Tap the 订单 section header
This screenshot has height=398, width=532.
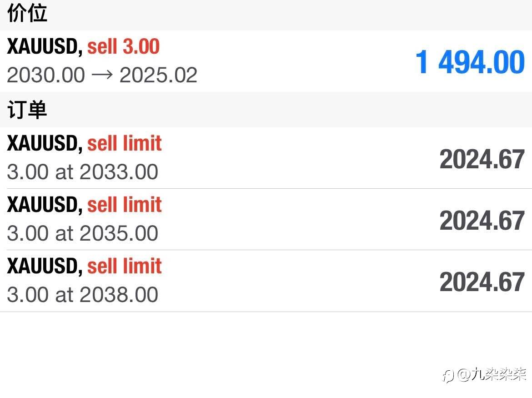point(27,110)
